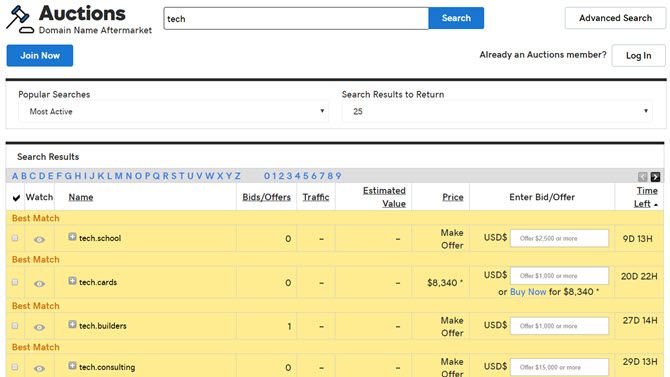Click offer input field for tech.consulting
Viewport: 670px width, 377px height.
(x=559, y=367)
